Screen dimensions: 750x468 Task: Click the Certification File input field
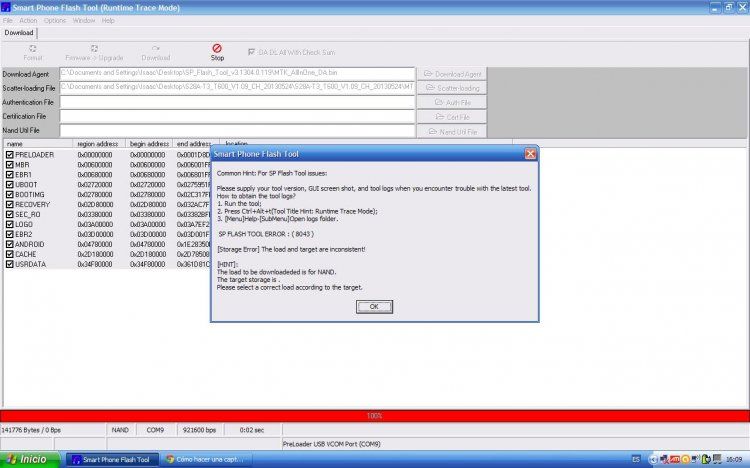tap(237, 116)
